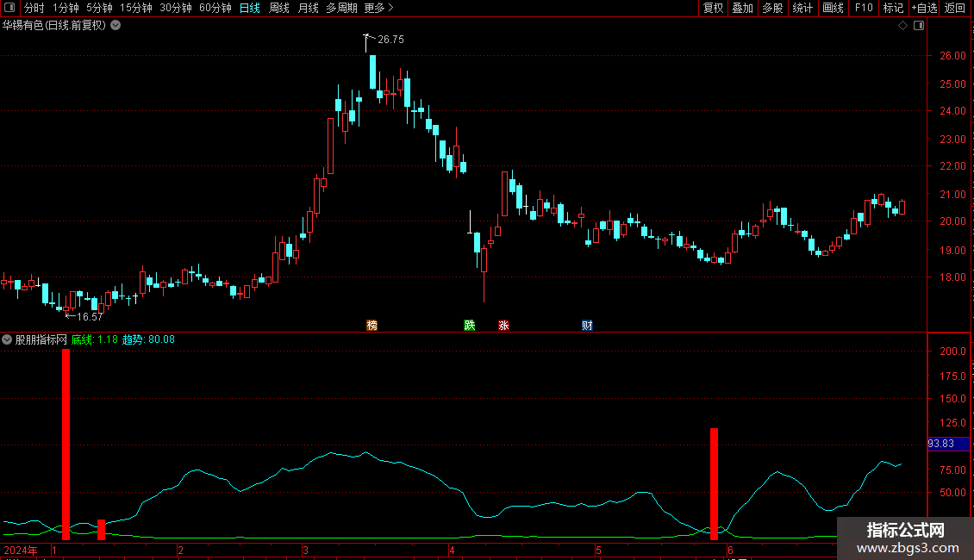
Task: Select the 日线 daily tab
Action: [x=250, y=8]
